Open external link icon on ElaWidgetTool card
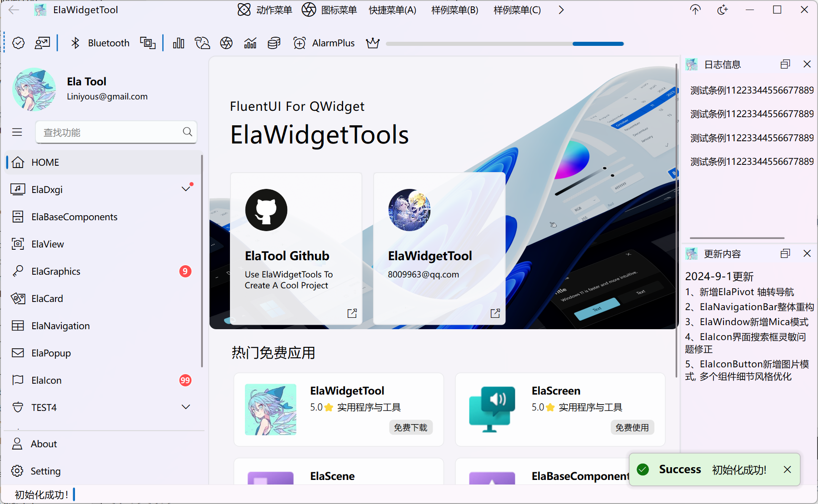Image resolution: width=818 pixels, height=504 pixels. point(495,313)
